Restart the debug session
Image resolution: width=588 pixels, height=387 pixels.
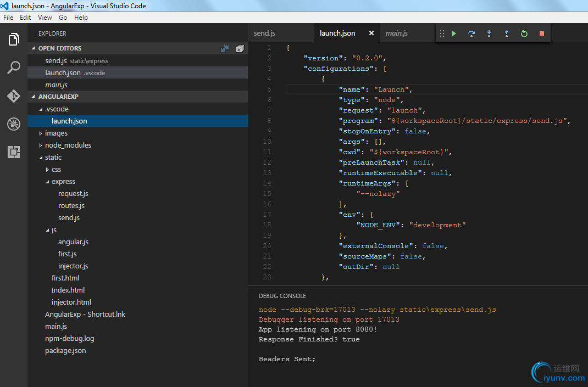coord(524,33)
